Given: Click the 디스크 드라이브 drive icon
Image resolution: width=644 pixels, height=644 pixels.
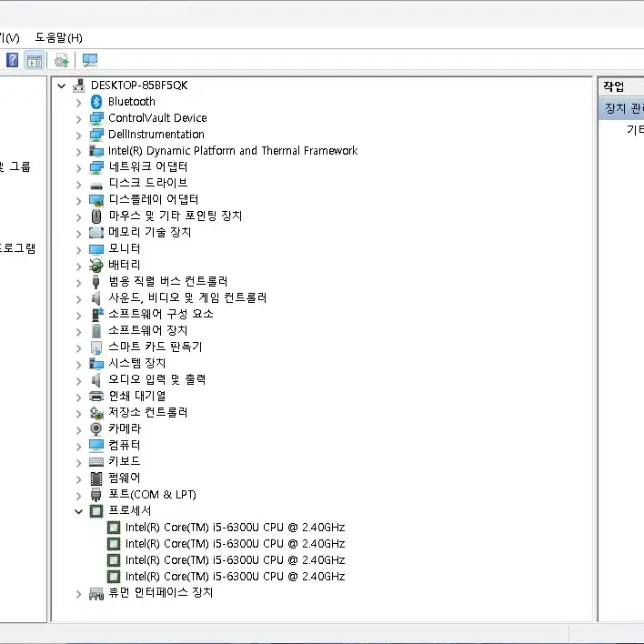Looking at the screenshot, I should 96,186.
